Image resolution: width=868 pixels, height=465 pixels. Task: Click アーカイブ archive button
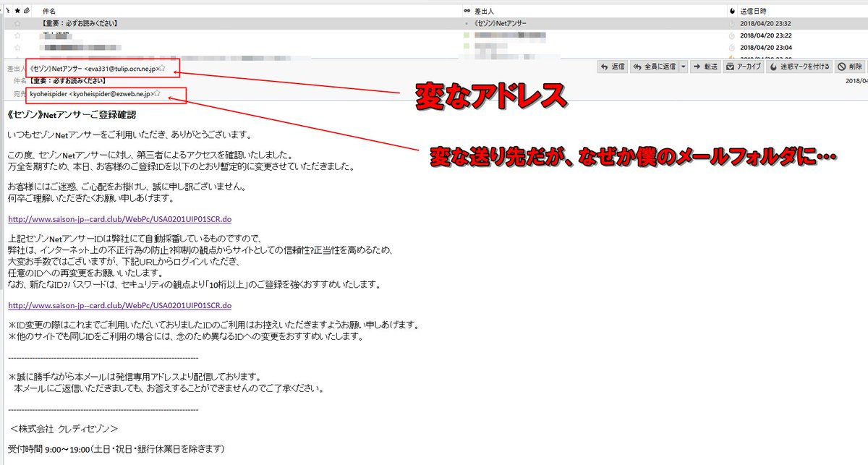(x=744, y=67)
